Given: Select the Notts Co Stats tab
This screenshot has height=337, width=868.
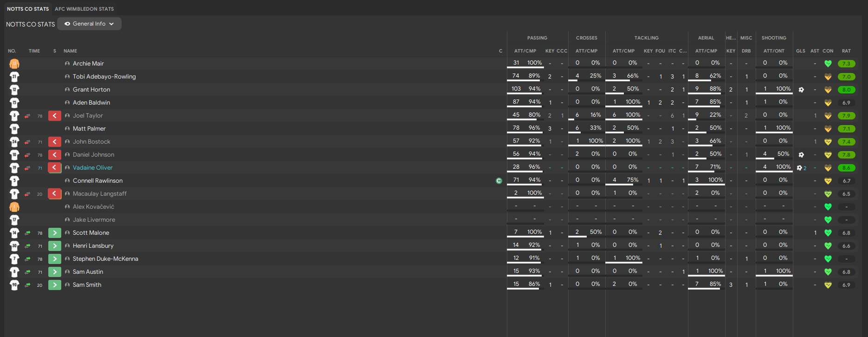Looking at the screenshot, I should coord(28,9).
